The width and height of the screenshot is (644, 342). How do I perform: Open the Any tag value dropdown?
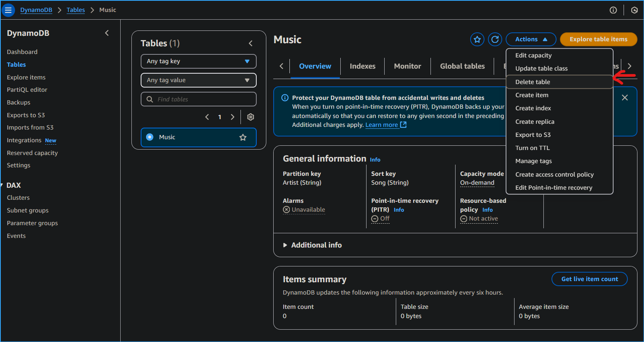pyautogui.click(x=198, y=80)
